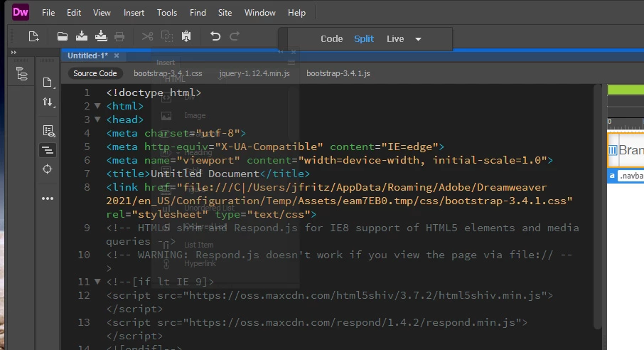Toggle the Format Source Code icon

(48, 150)
